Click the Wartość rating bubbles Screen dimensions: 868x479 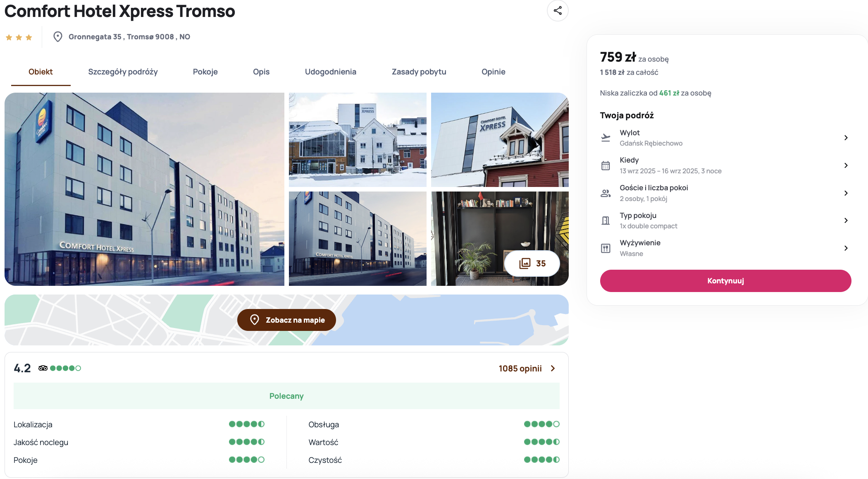click(541, 442)
